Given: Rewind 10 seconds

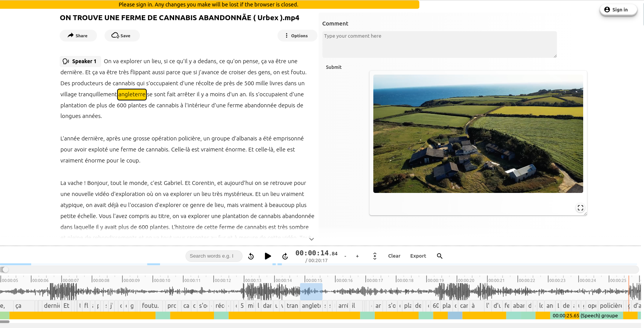Looking at the screenshot, I should click(x=251, y=256).
